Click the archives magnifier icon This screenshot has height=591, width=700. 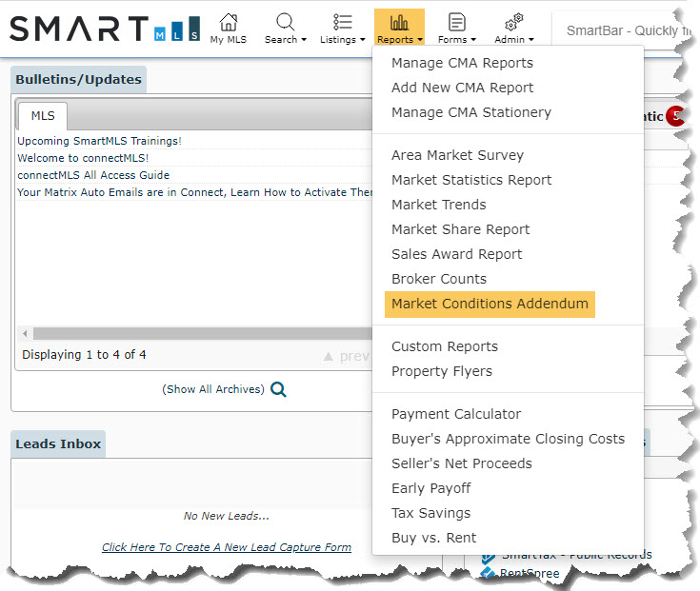278,389
